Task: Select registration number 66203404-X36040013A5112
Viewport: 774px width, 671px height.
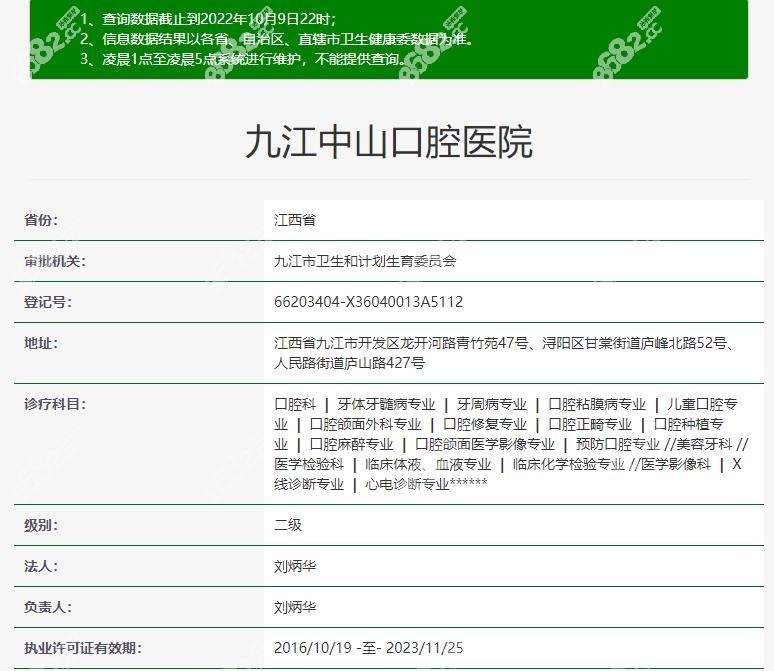Action: (x=368, y=302)
